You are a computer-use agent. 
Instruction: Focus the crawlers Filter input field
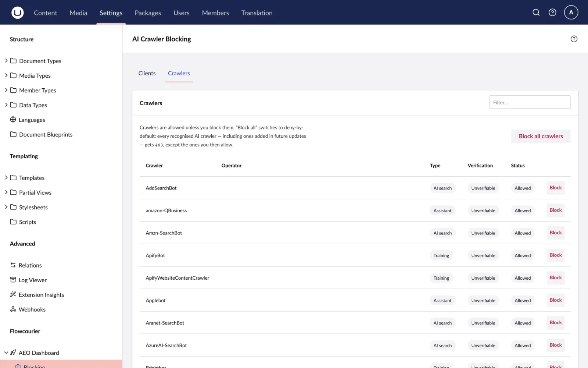530,102
